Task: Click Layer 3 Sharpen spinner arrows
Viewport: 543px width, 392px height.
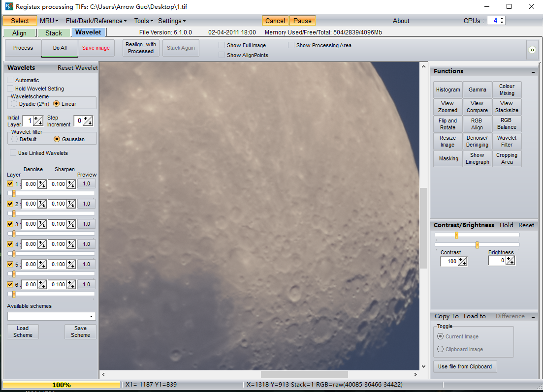Action: (71, 224)
